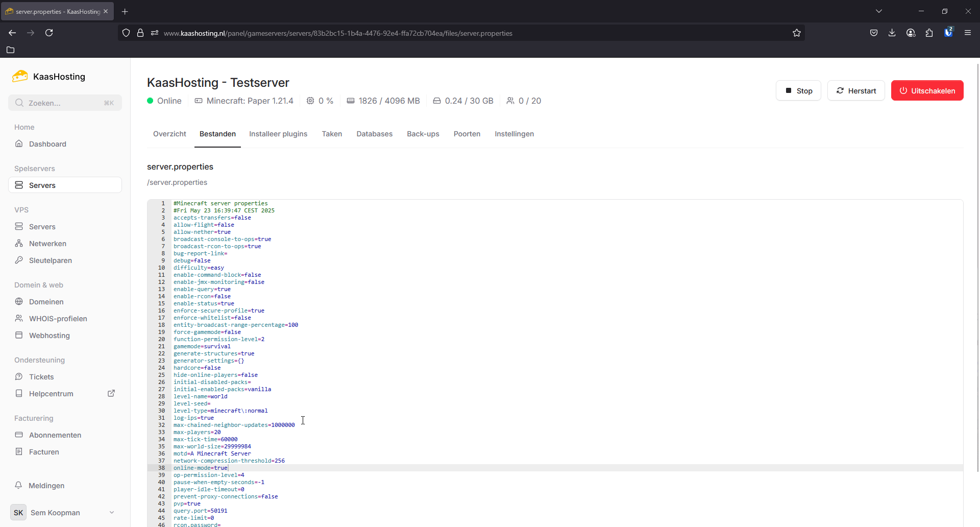Open the Dashboard from the sidebar

[47, 144]
